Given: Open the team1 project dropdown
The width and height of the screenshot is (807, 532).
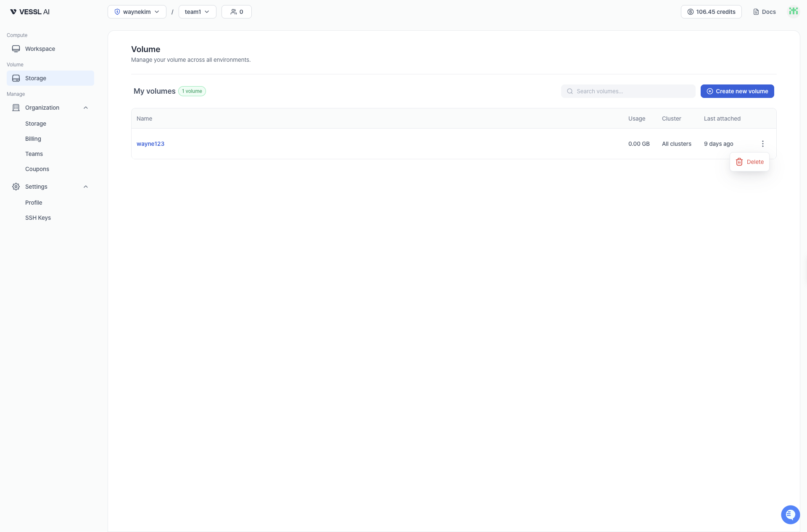Looking at the screenshot, I should (197, 12).
